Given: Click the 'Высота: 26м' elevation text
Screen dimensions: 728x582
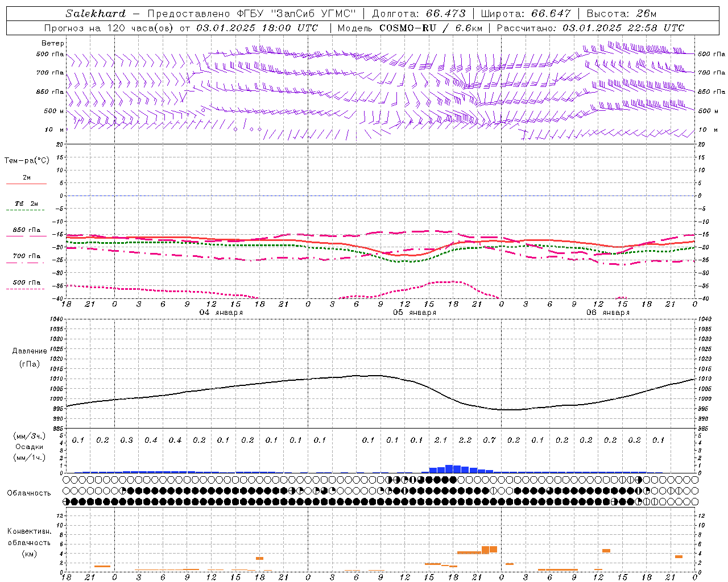Looking at the screenshot, I should [x=622, y=14].
